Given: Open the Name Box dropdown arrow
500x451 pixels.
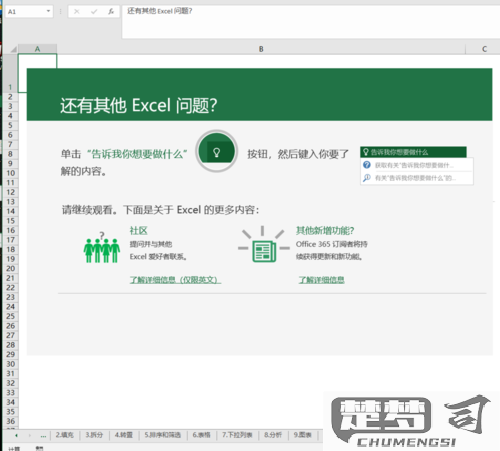Looking at the screenshot, I should [x=48, y=11].
